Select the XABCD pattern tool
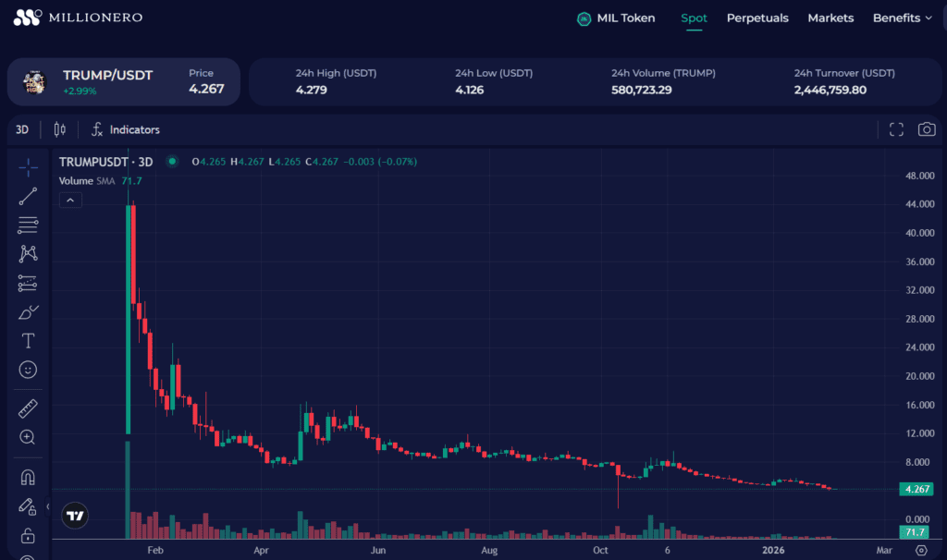Screen dimensions: 947x560 [x=28, y=254]
